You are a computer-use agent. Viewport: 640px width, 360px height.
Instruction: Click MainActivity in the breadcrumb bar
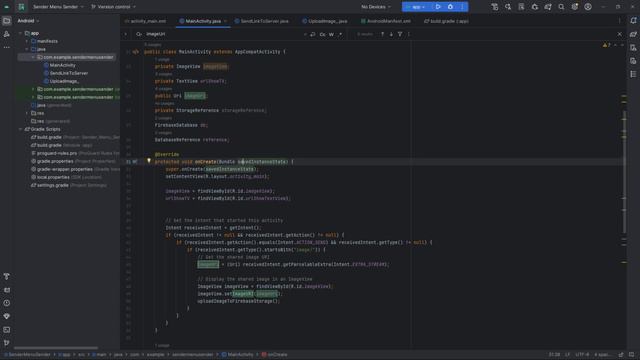coord(237,355)
